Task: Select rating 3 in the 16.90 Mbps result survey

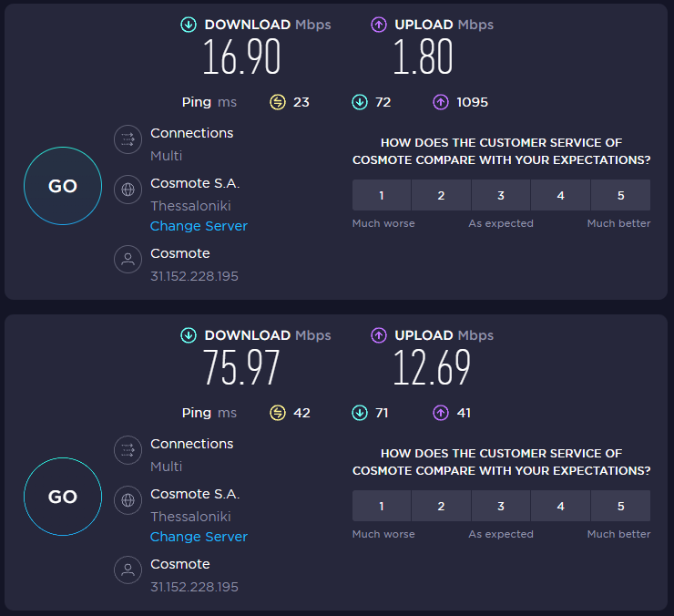Action: point(501,195)
